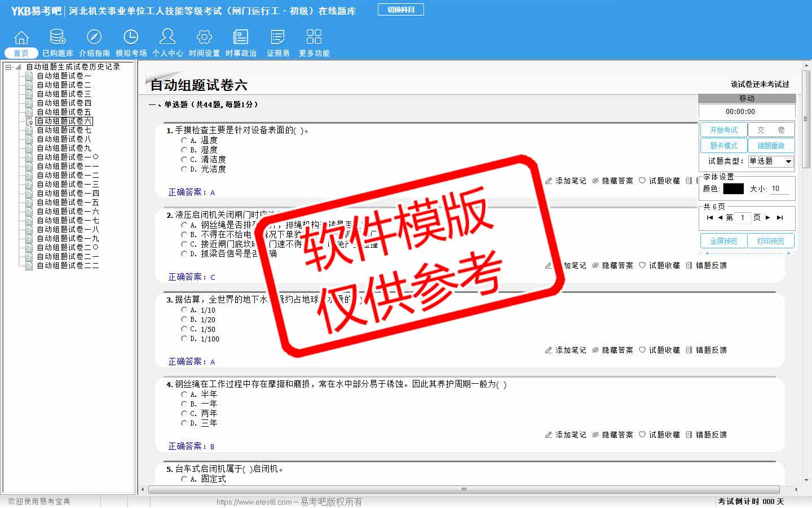Select option B 1/20 for question 3
Image resolution: width=812 pixels, height=508 pixels.
click(184, 319)
